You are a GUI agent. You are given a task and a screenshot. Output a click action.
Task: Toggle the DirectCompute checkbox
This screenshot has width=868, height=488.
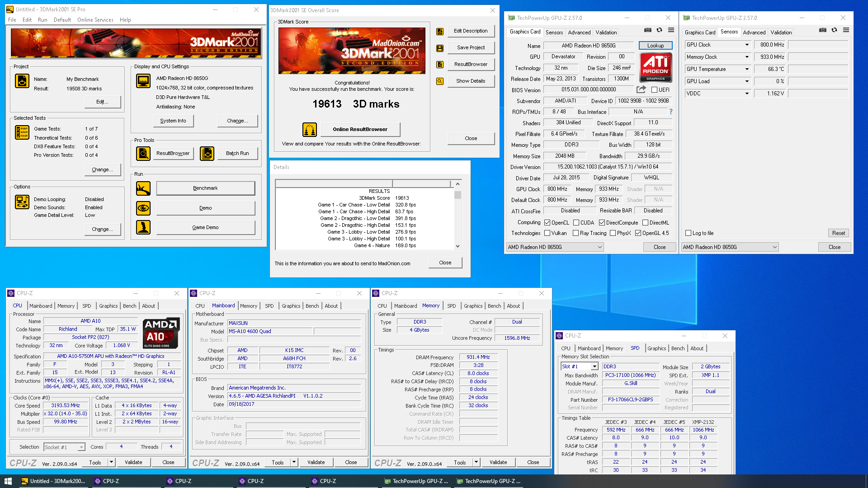tap(602, 223)
